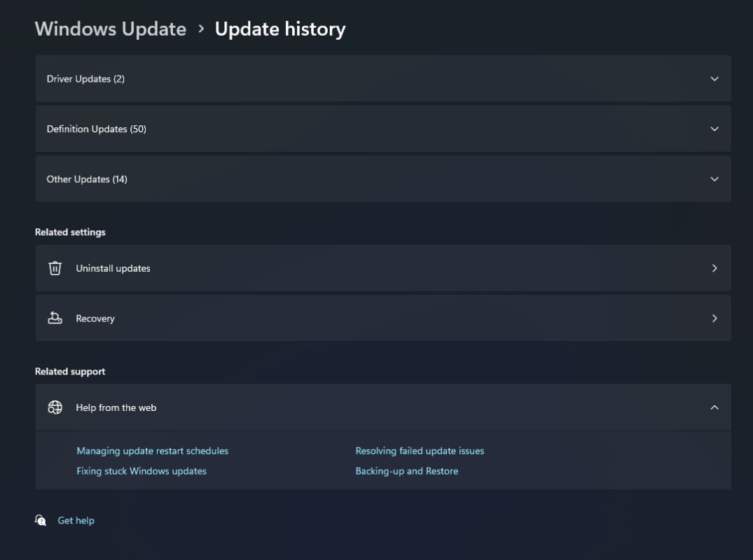Viewport: 753px width, 560px height.
Task: Collapse the Help from the web section chevron
Action: (x=714, y=407)
